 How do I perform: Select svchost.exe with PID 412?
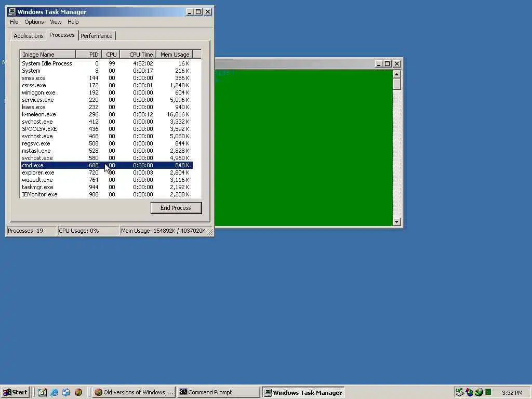pos(107,122)
